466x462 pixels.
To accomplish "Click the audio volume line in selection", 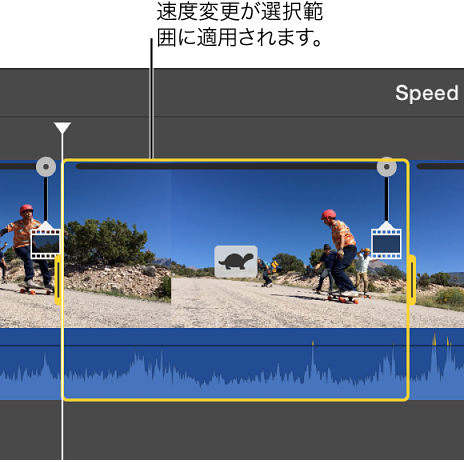I will click(235, 346).
